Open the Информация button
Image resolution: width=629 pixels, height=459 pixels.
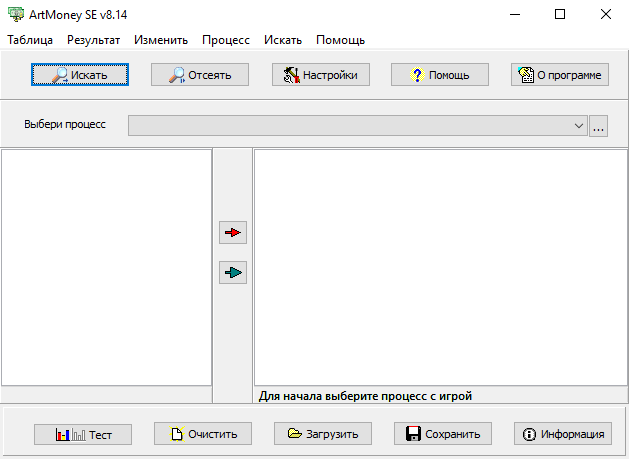563,434
